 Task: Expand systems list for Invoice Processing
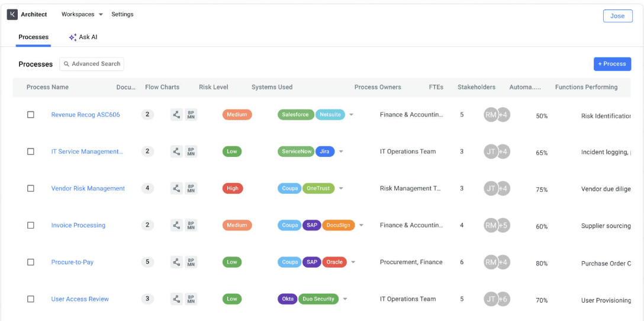tap(362, 225)
